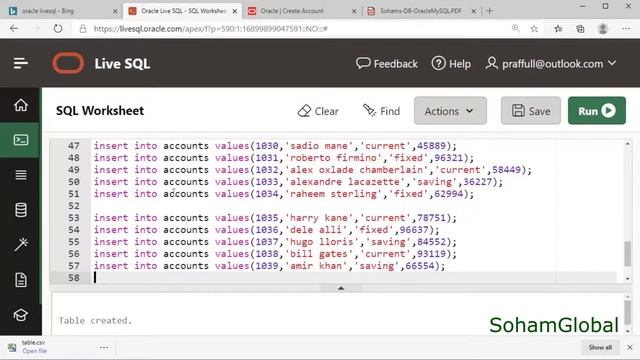The image size is (640, 360).
Task: Click the site lock security icon
Action: [x=83, y=29]
